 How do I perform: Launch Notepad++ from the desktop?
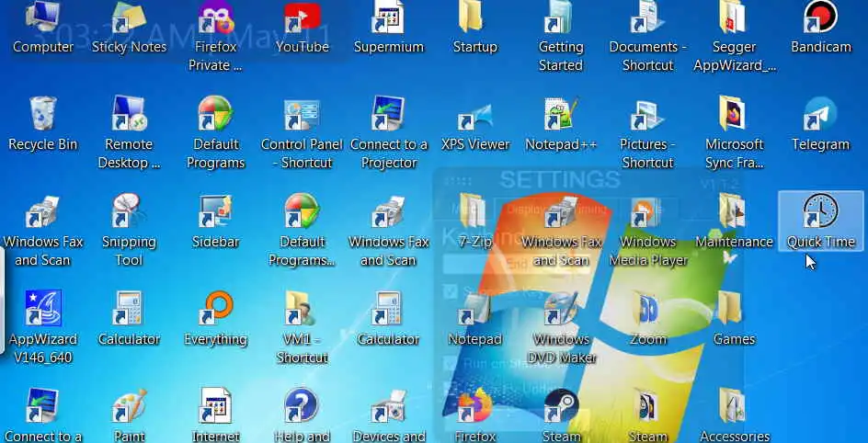[561, 115]
